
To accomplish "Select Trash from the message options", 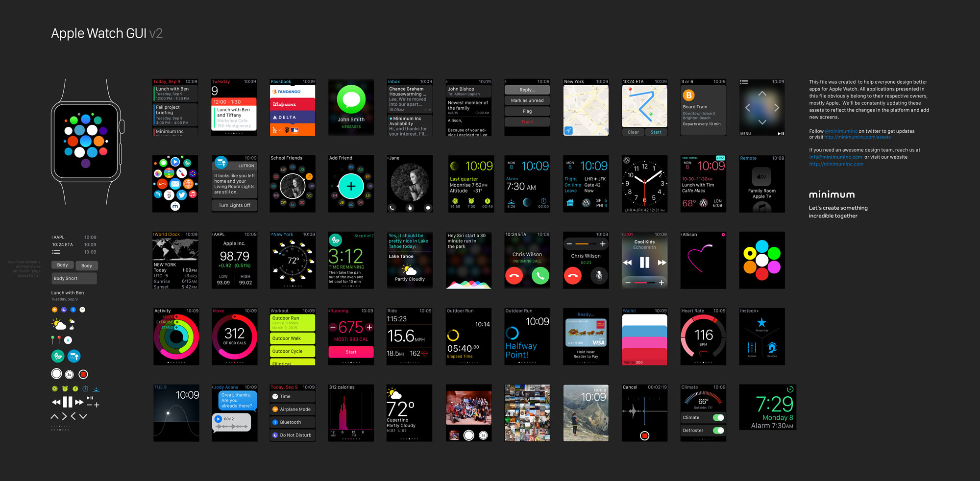I will pyautogui.click(x=527, y=121).
